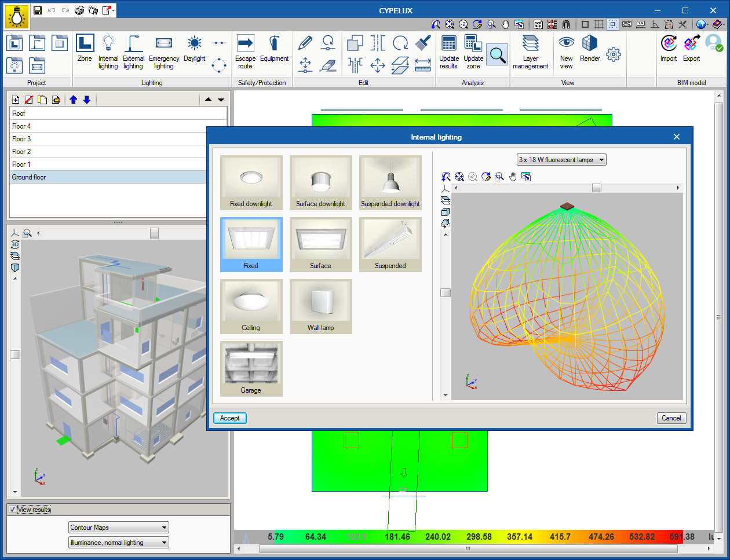The width and height of the screenshot is (730, 560).
Task: Click Cancel in Internal lighting dialog
Action: coord(671,418)
